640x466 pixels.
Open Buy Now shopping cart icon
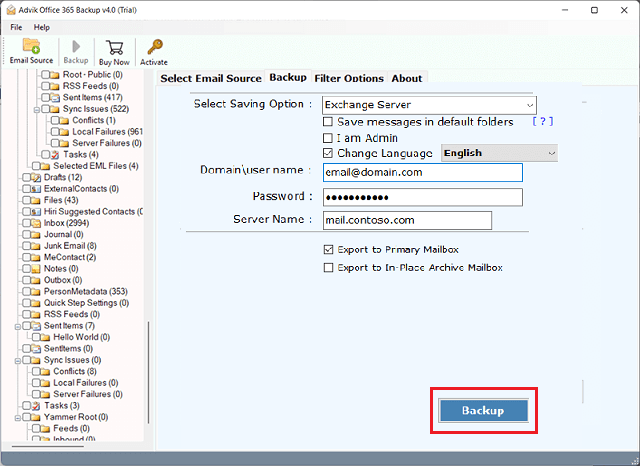[115, 47]
